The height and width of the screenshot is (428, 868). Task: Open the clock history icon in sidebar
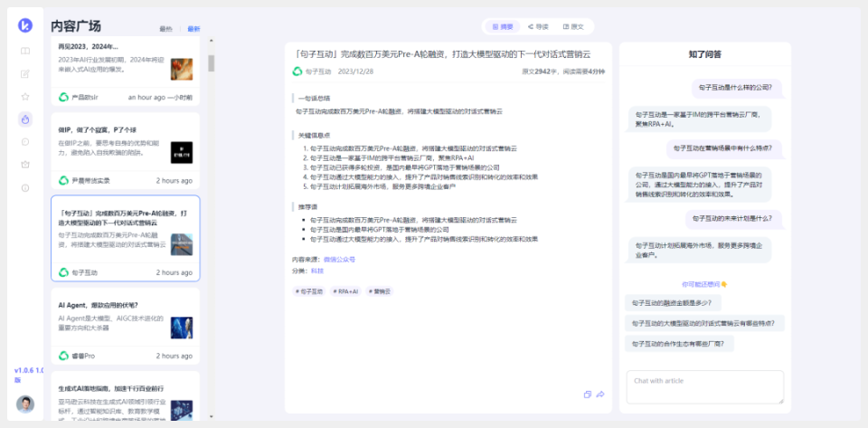click(25, 142)
